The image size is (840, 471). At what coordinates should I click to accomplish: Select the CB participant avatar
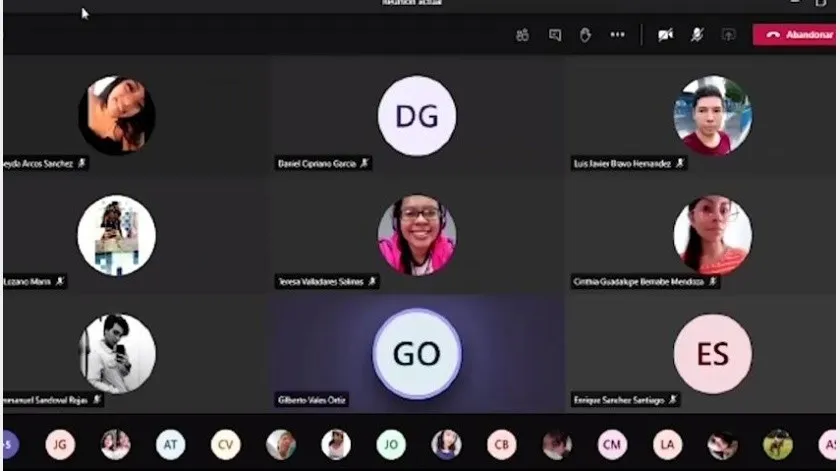(502, 444)
